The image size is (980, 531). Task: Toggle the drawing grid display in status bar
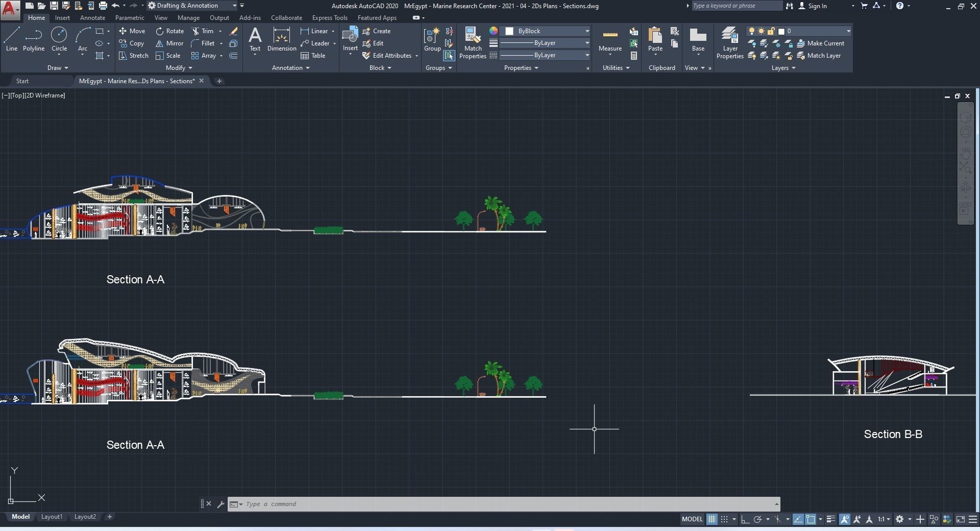[712, 519]
